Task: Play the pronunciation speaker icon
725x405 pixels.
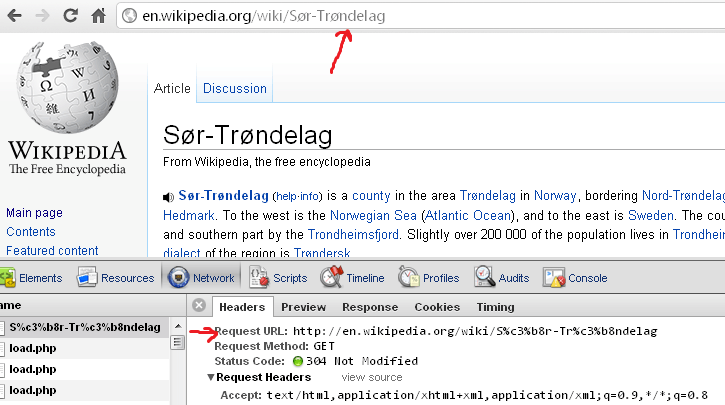Action: [168, 197]
